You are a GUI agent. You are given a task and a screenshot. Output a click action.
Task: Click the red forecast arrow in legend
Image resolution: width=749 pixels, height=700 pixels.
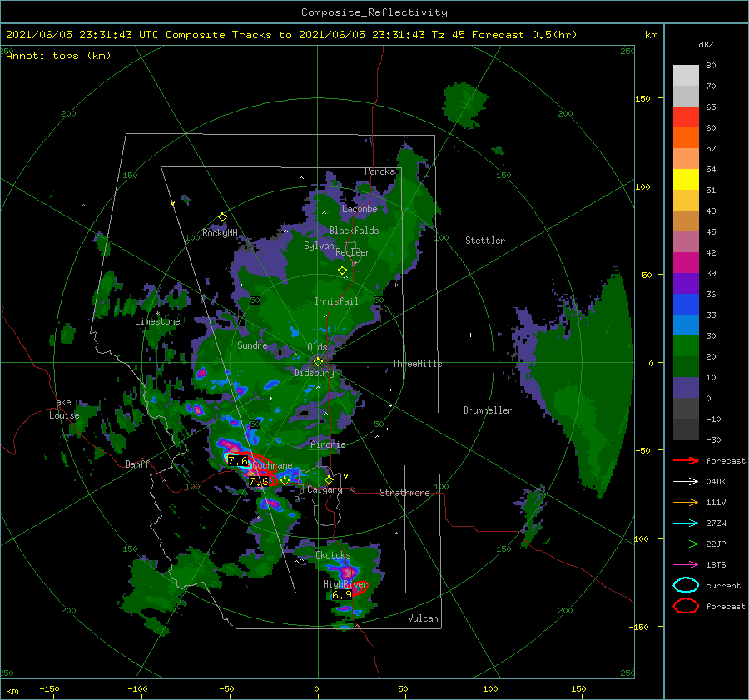[x=686, y=460]
